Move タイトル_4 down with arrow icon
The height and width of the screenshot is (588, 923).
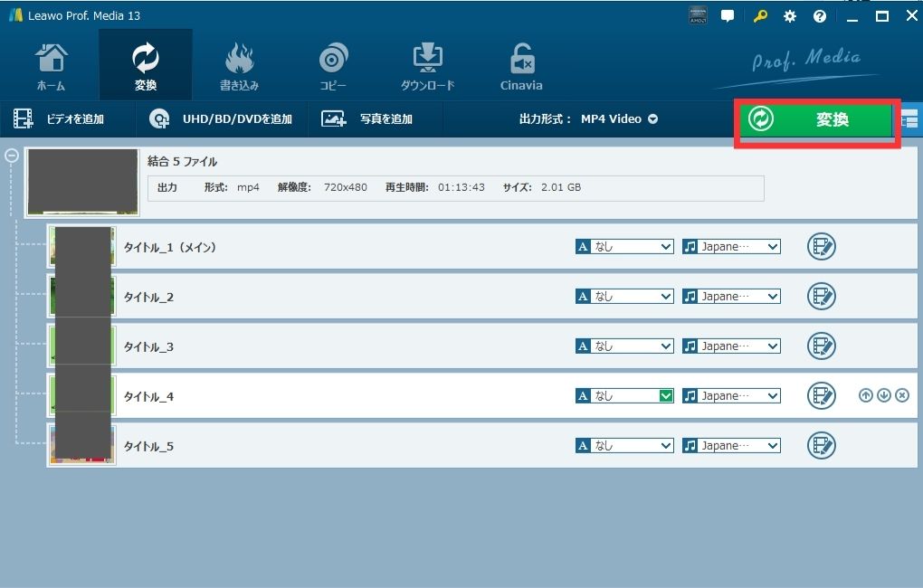(x=883, y=395)
